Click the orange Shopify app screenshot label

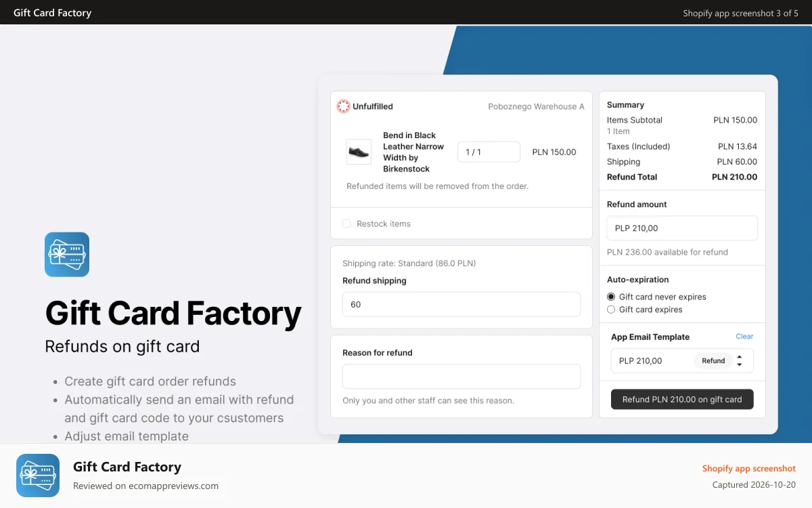[x=749, y=469]
